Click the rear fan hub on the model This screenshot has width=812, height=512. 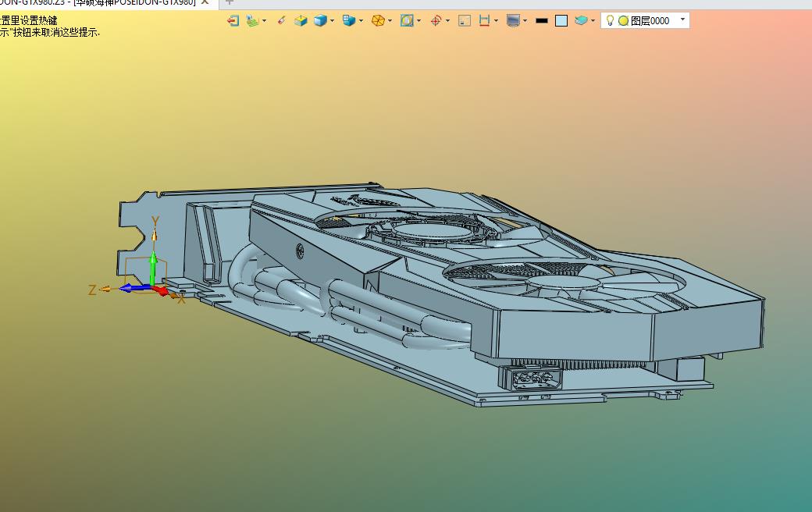(433, 230)
